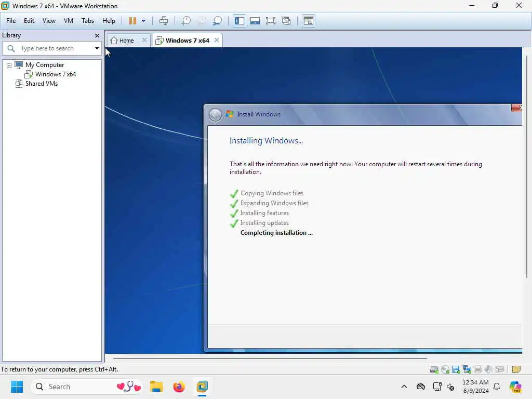Click the horizontal scrollbar under the VM view
Image resolution: width=532 pixels, height=399 pixels.
(x=270, y=358)
